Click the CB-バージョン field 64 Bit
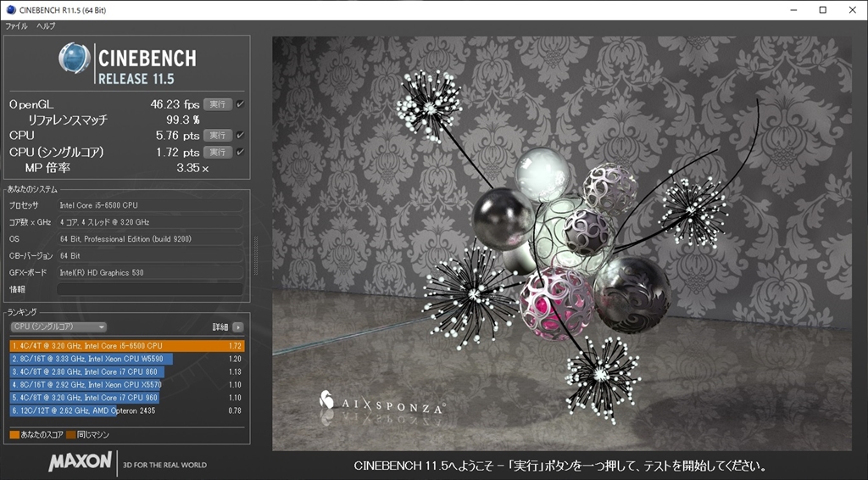The image size is (868, 480). (x=150, y=256)
